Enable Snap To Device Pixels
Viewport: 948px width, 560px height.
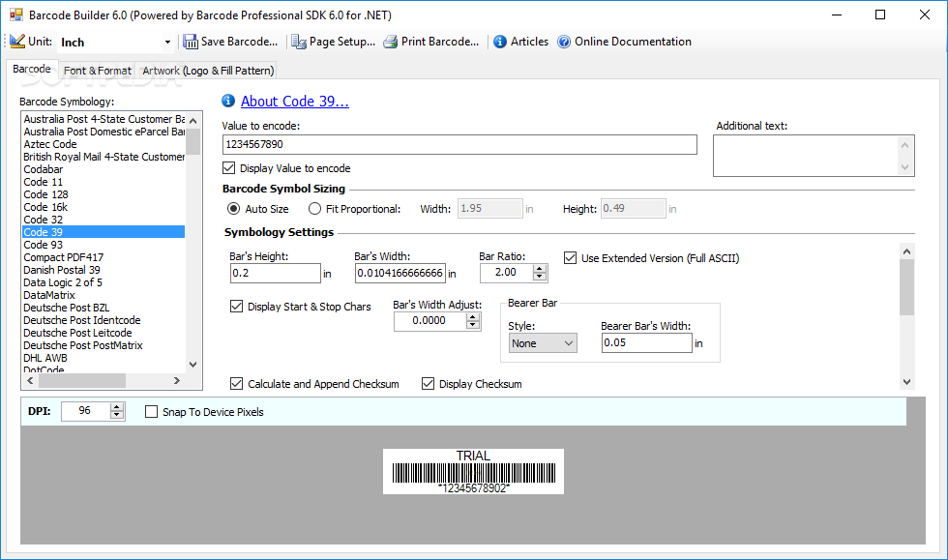(151, 412)
